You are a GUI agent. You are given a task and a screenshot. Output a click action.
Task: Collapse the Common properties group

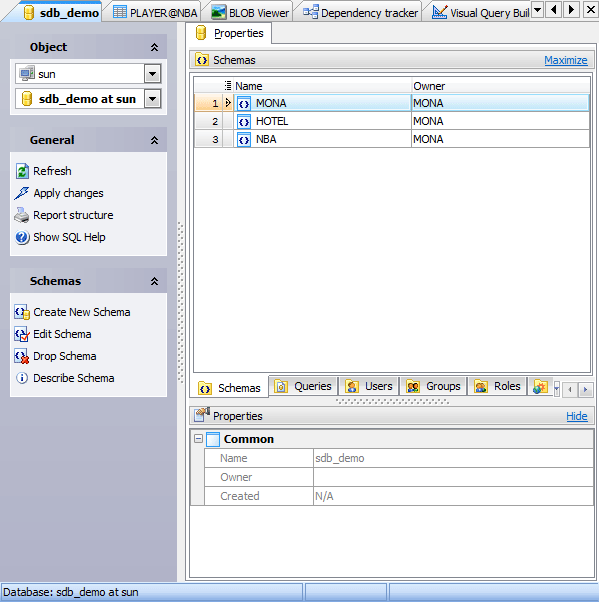198,438
